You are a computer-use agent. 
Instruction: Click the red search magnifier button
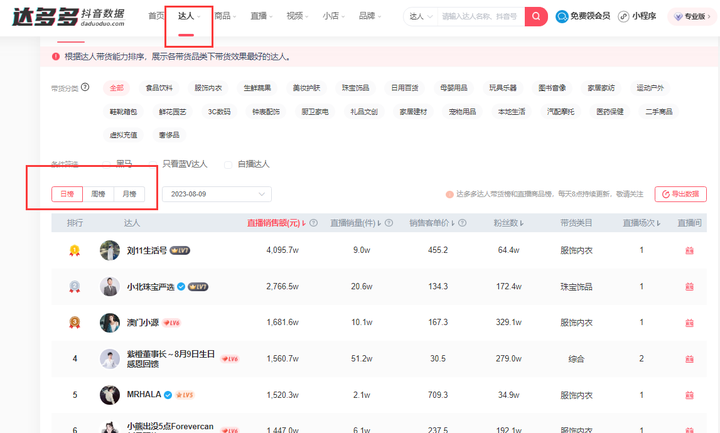point(536,17)
